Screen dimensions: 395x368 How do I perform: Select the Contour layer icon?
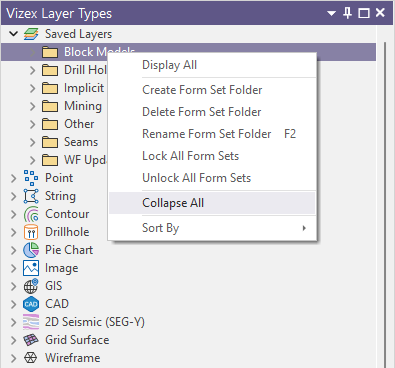(x=31, y=214)
